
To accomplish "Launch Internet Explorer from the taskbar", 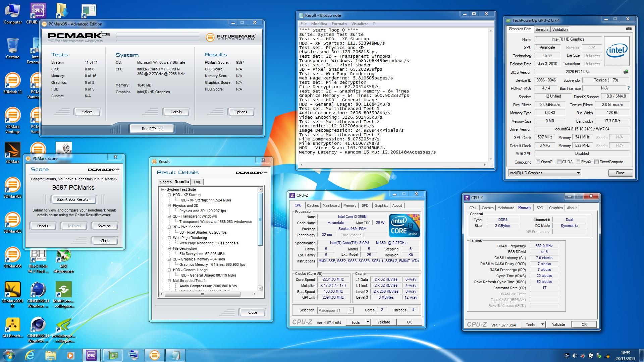I will click(x=30, y=355).
